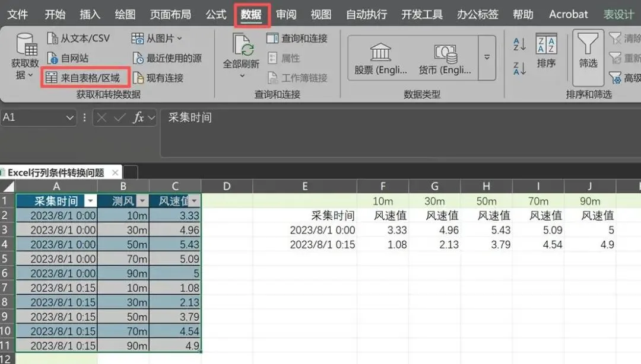Click 重新应用 reapply filter icon
This screenshot has width=641, height=364.
click(615, 58)
